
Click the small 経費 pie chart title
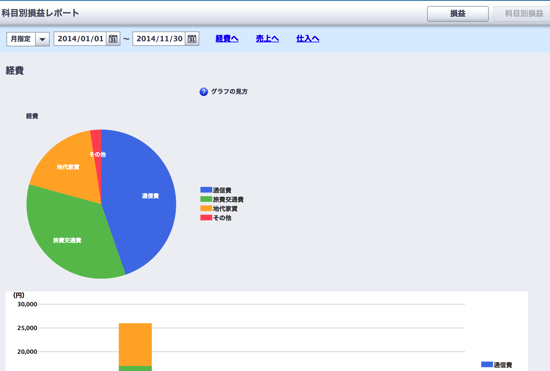[x=32, y=116]
